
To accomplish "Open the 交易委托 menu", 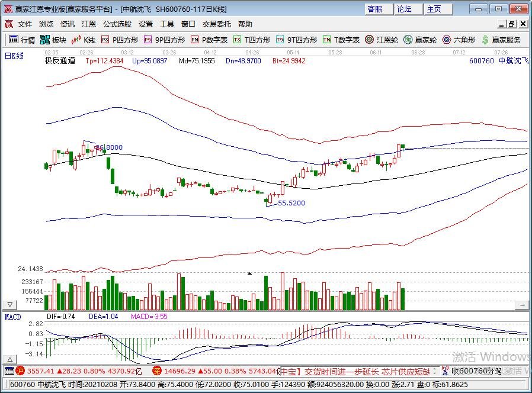I will (216, 24).
